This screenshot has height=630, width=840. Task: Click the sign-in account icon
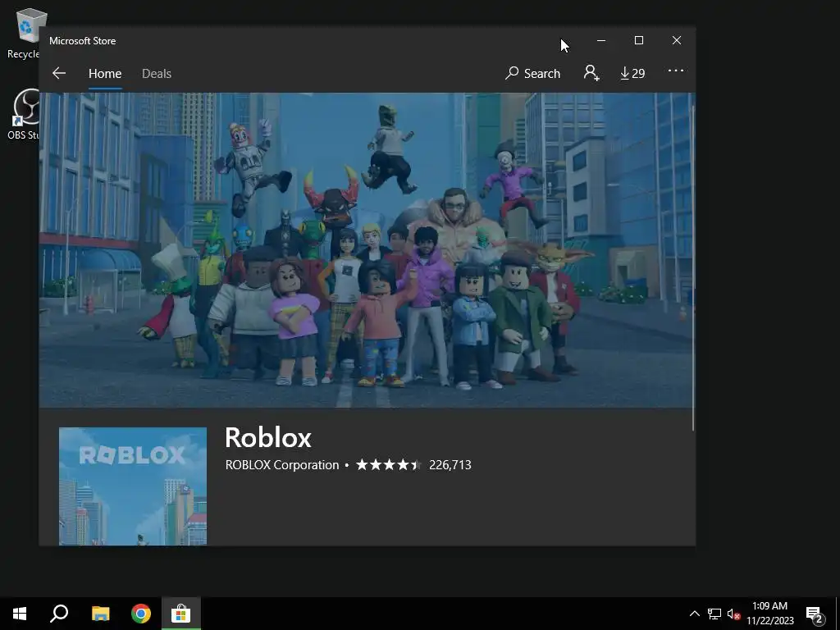tap(591, 73)
